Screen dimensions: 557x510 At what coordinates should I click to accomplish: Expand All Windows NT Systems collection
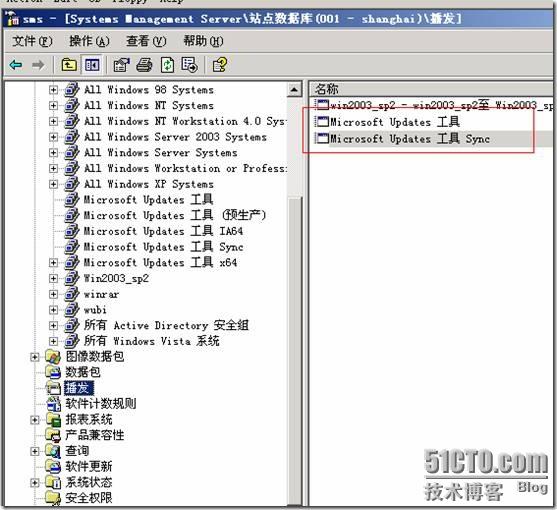pos(53,105)
